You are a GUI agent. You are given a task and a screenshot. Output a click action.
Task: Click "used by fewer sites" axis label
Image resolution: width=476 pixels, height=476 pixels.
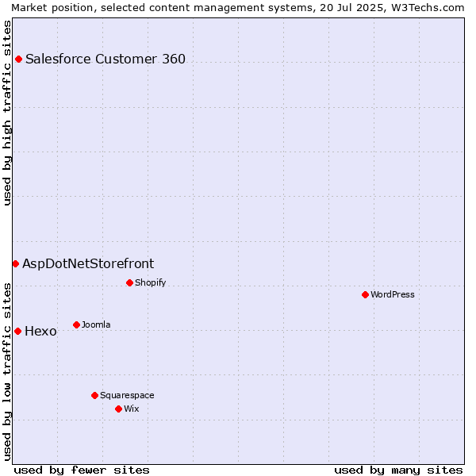click(x=82, y=470)
